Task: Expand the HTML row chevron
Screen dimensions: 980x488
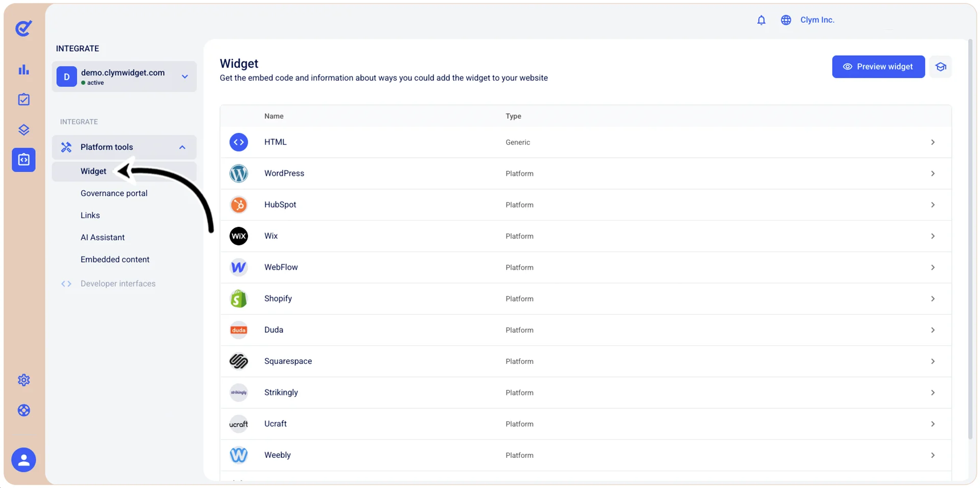Action: pos(933,142)
